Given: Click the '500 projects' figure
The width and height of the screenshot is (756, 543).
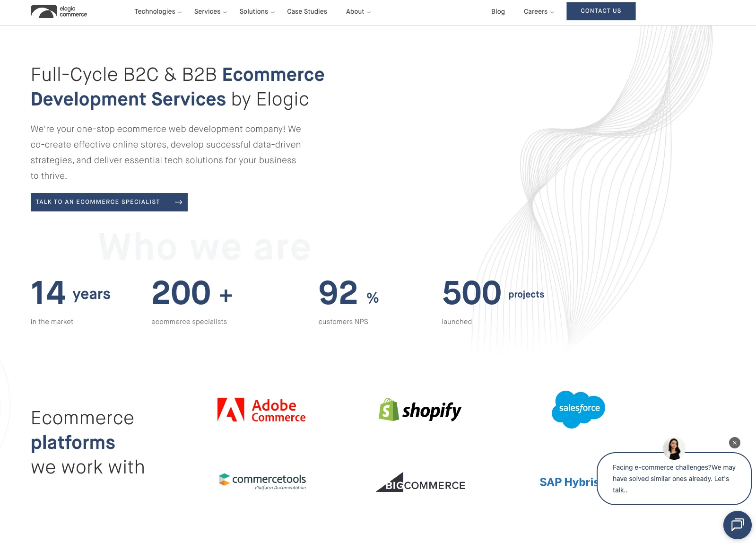Looking at the screenshot, I should 493,293.
